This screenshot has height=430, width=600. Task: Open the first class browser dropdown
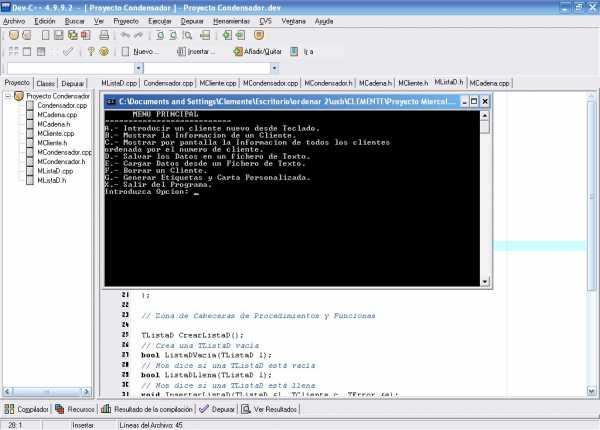tap(139, 68)
